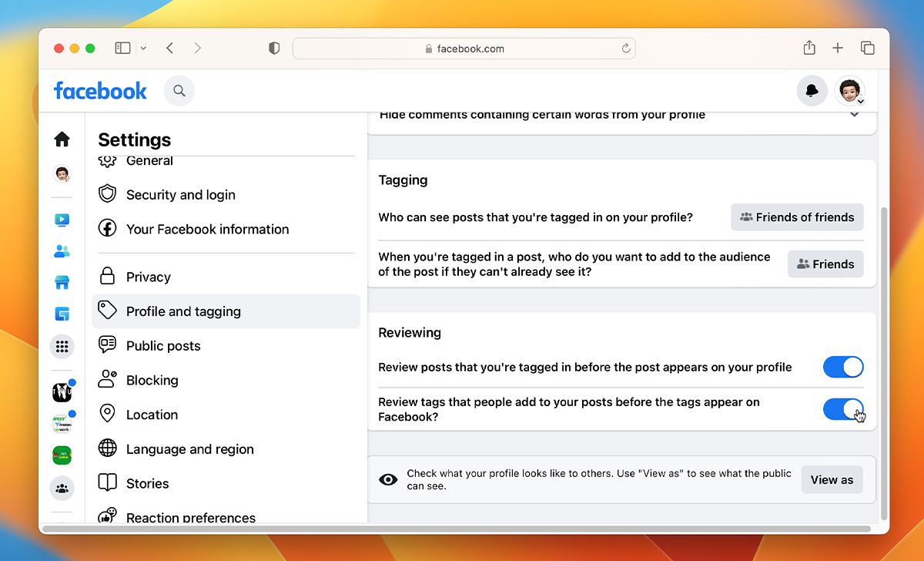Image resolution: width=924 pixels, height=561 pixels.
Task: Go to Home via the house icon
Action: coord(62,139)
